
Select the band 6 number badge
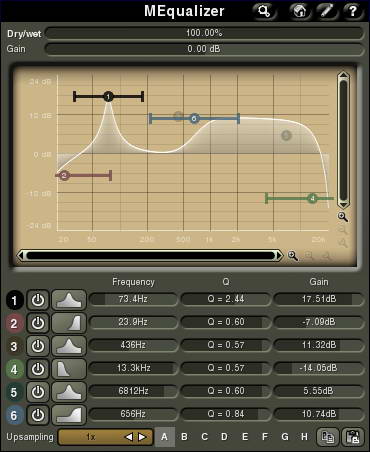pyautogui.click(x=14, y=415)
